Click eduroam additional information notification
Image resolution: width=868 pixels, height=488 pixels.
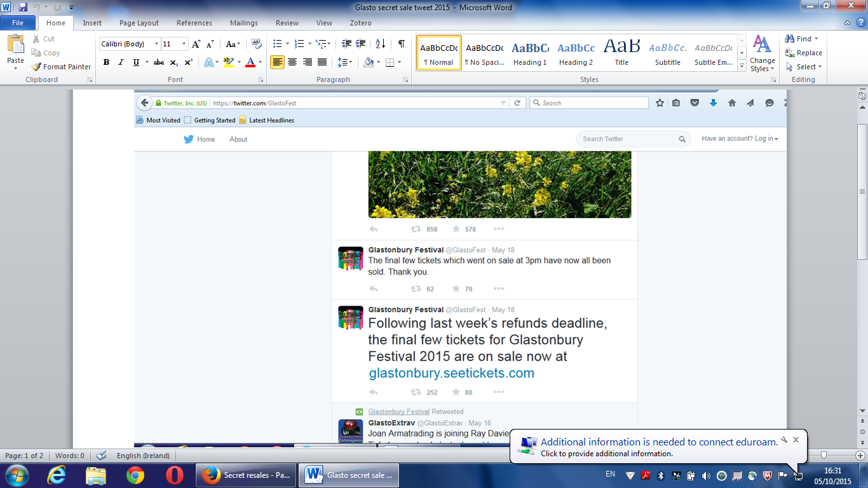[x=658, y=447]
